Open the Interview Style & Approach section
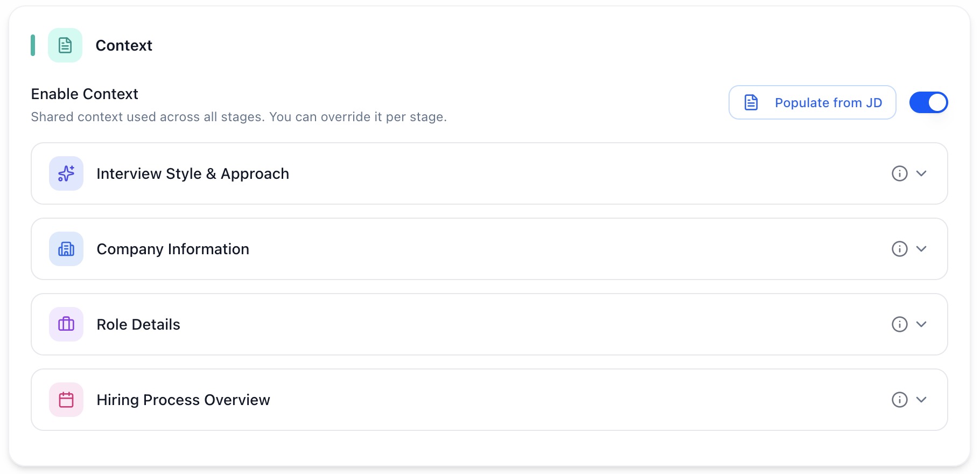The width and height of the screenshot is (980, 474). coord(193,173)
